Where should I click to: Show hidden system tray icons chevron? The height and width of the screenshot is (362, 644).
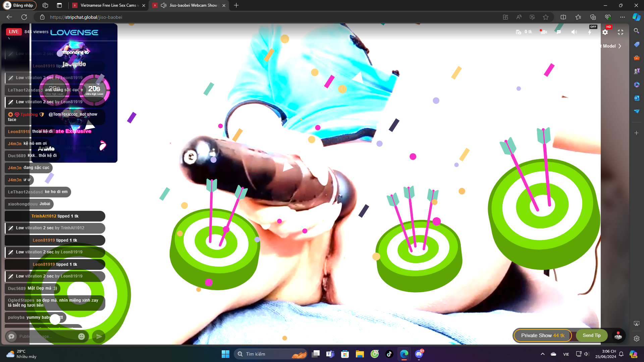pos(542,354)
